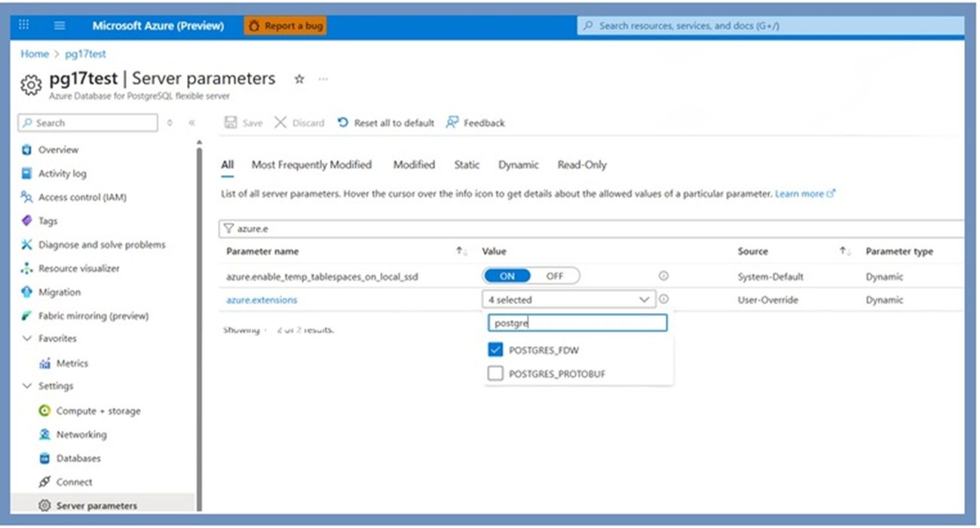Open Databases settings

point(78,458)
